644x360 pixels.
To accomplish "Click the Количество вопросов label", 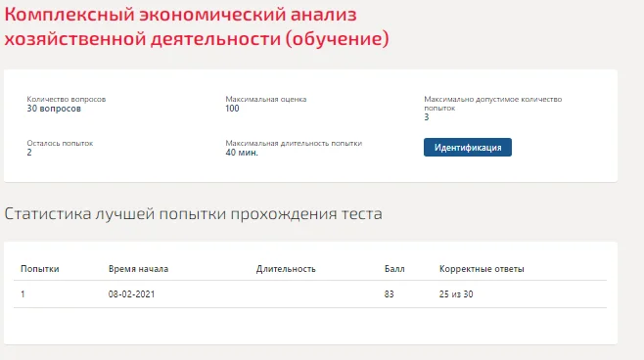I will tap(67, 99).
